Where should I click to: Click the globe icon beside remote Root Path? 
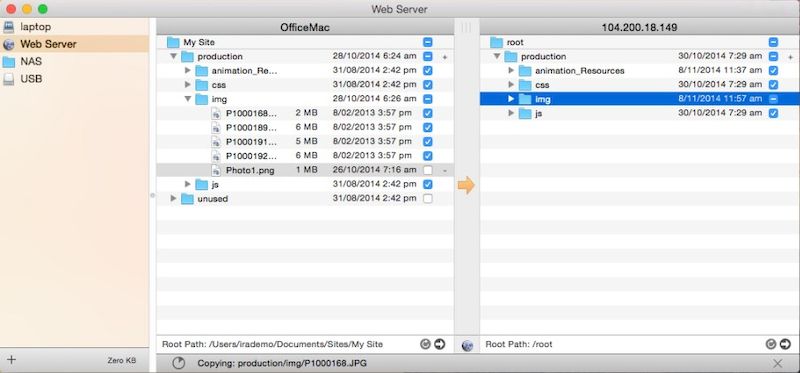click(x=467, y=345)
